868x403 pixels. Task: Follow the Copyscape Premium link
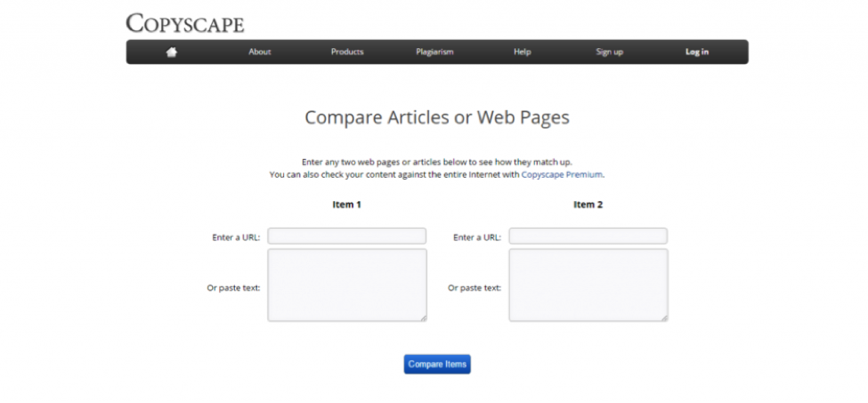(562, 174)
